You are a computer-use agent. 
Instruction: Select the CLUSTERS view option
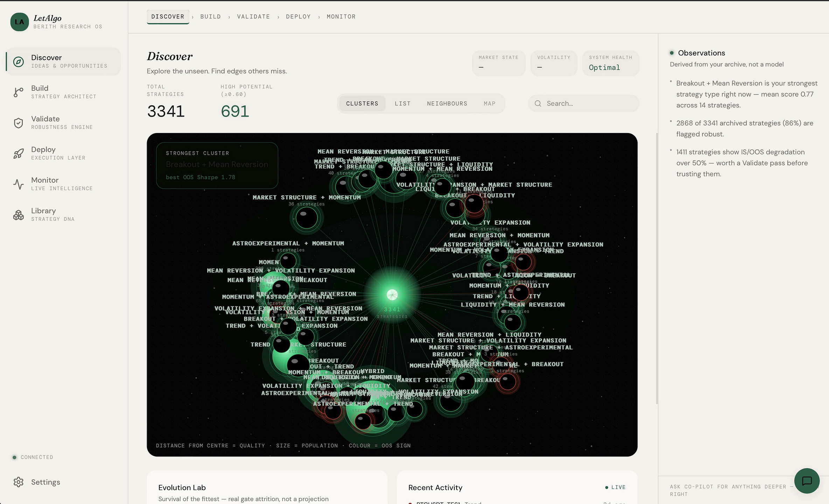[362, 104]
